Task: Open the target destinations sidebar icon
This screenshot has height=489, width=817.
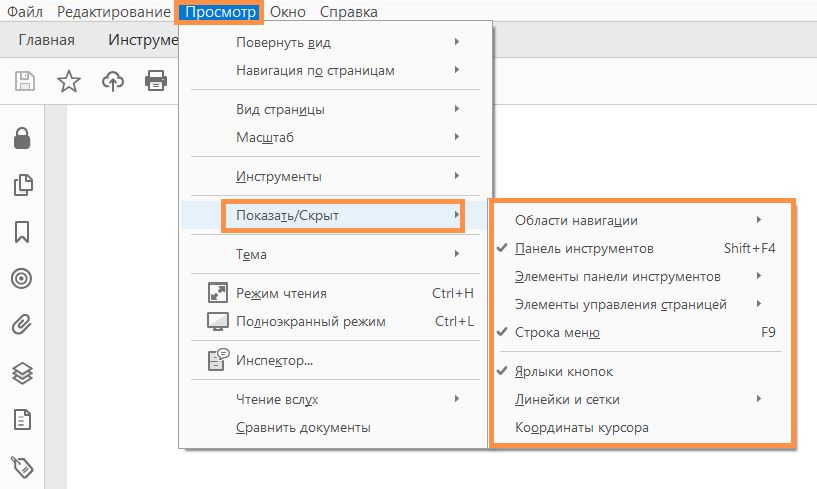Action: pos(21,278)
